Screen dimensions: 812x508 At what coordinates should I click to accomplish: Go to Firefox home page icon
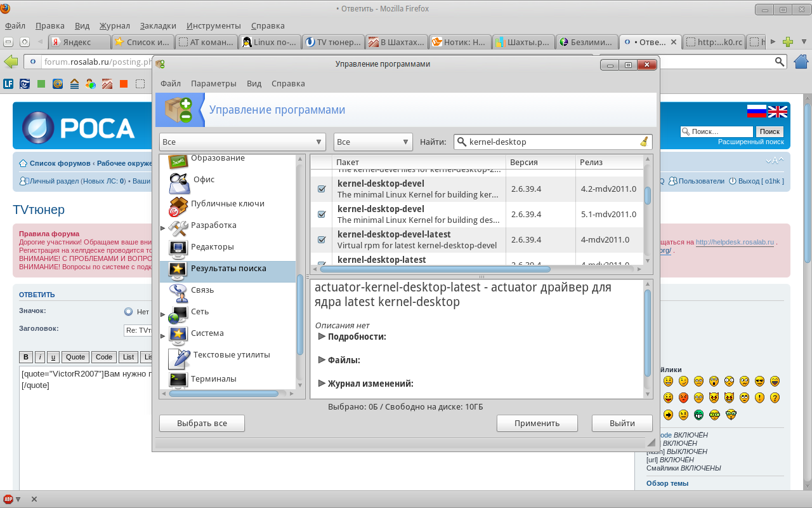click(x=801, y=62)
